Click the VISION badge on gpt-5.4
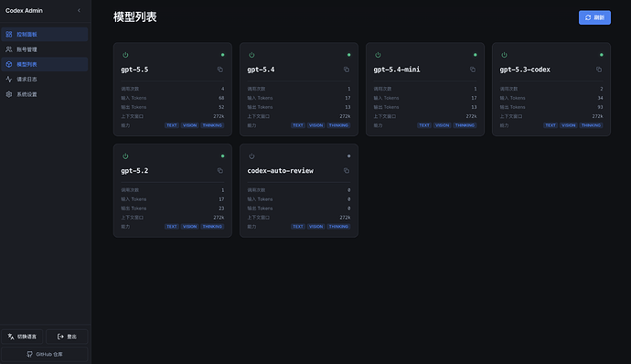The height and width of the screenshot is (364, 631). click(315, 125)
